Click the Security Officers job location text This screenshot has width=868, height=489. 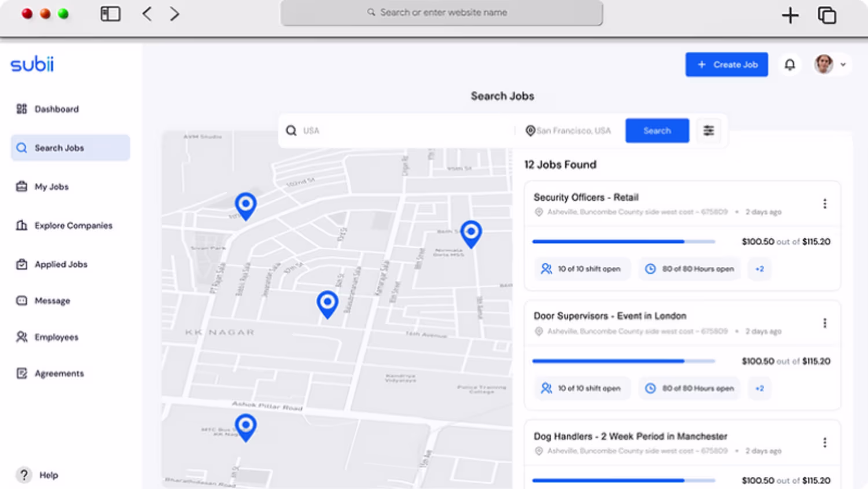(x=637, y=212)
